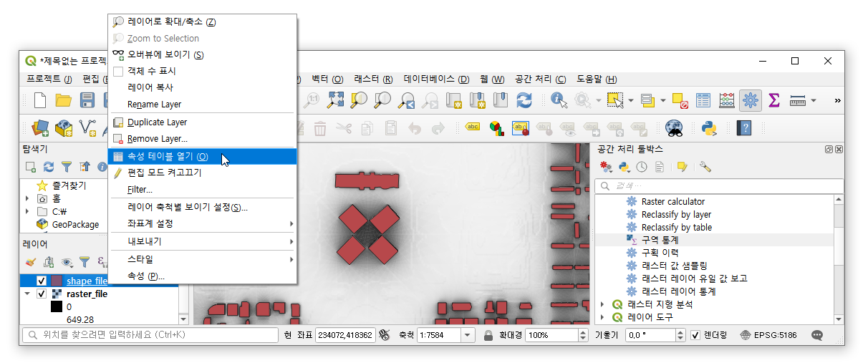Click New GeoPackage Layer icon
The height and width of the screenshot is (363, 868).
tap(64, 128)
